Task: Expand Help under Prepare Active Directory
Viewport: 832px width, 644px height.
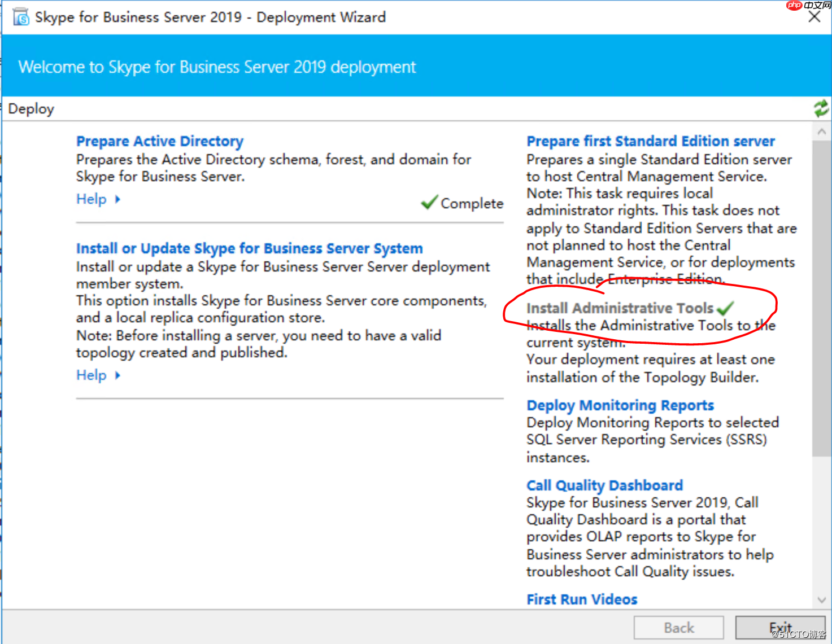Action: 91,199
